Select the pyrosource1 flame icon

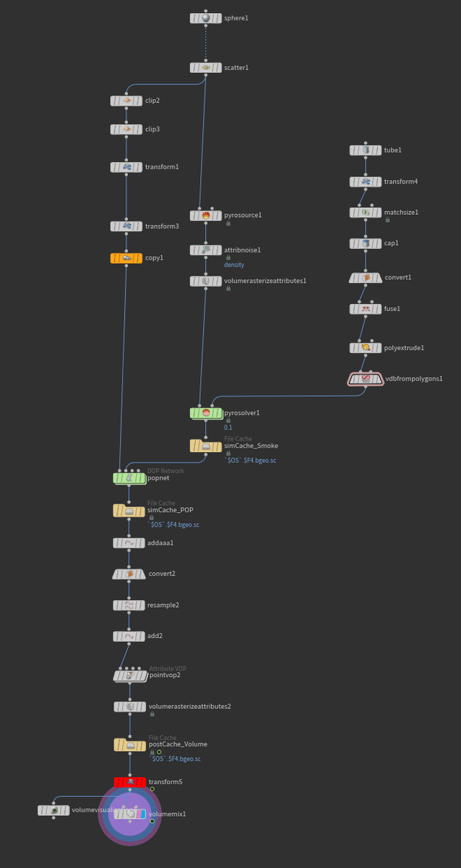(206, 216)
